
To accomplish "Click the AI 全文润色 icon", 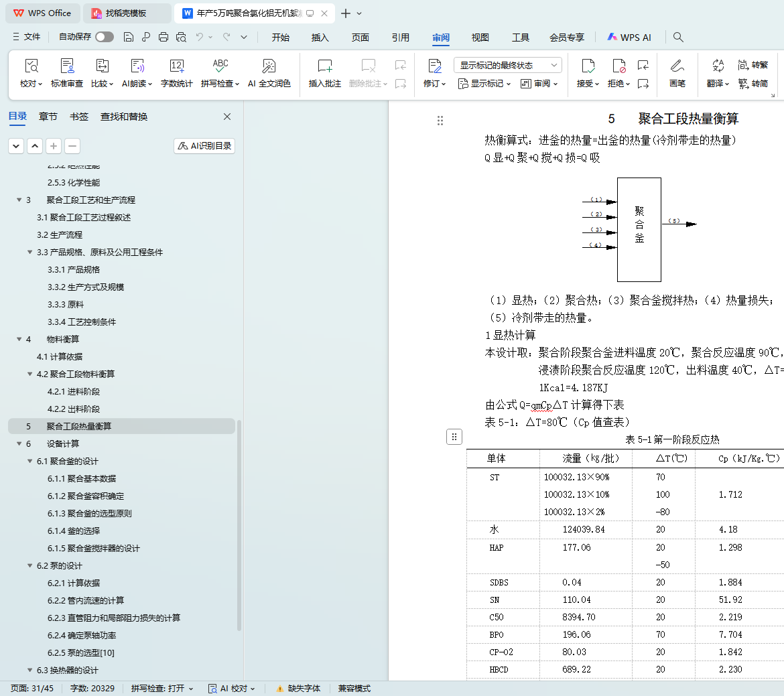I will click(x=269, y=66).
